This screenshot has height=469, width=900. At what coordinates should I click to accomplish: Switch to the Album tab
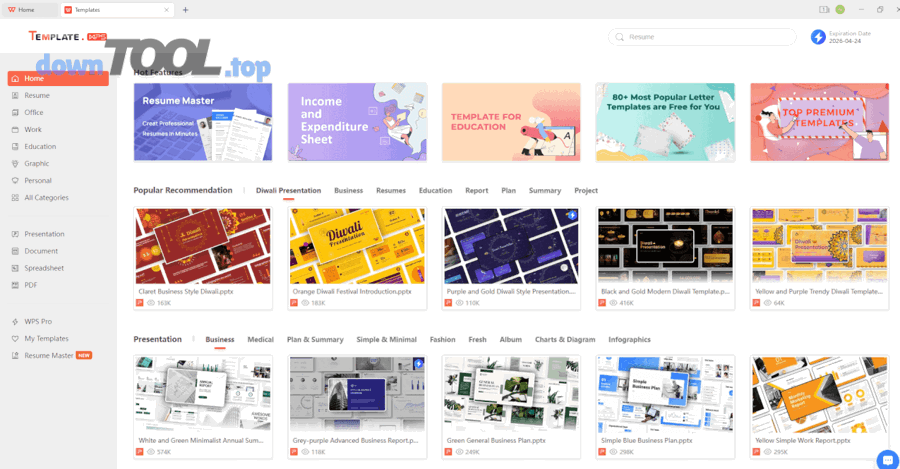point(510,340)
